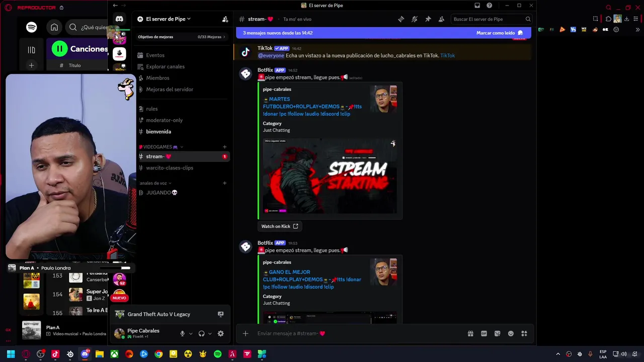
Task: Click Watch on Kick button
Action: (280, 226)
